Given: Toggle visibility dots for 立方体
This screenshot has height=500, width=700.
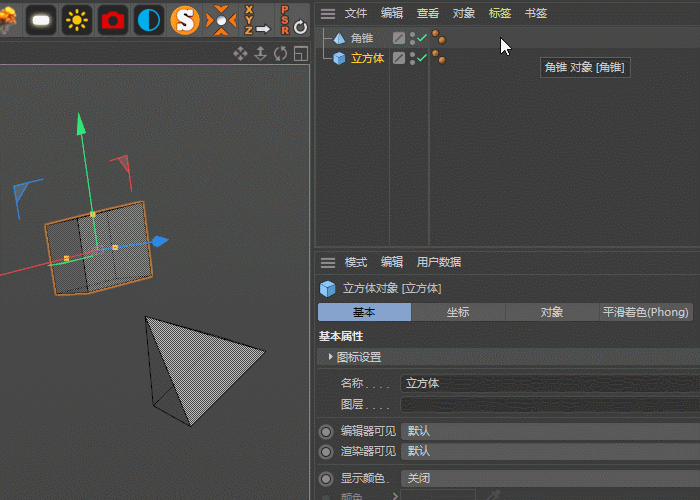Looking at the screenshot, I should click(412, 58).
